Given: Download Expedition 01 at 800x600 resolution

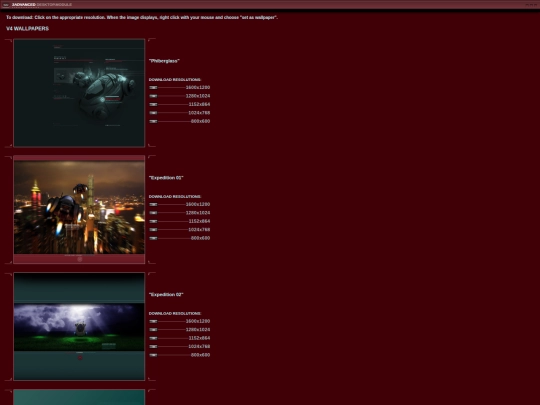Looking at the screenshot, I should (x=200, y=238).
